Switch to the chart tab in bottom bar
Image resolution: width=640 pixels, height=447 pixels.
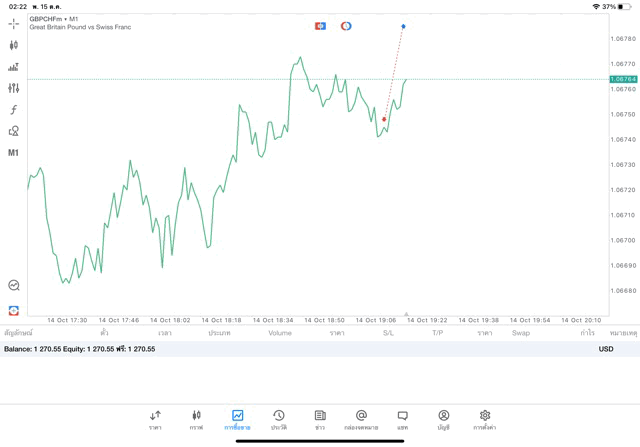[196, 420]
